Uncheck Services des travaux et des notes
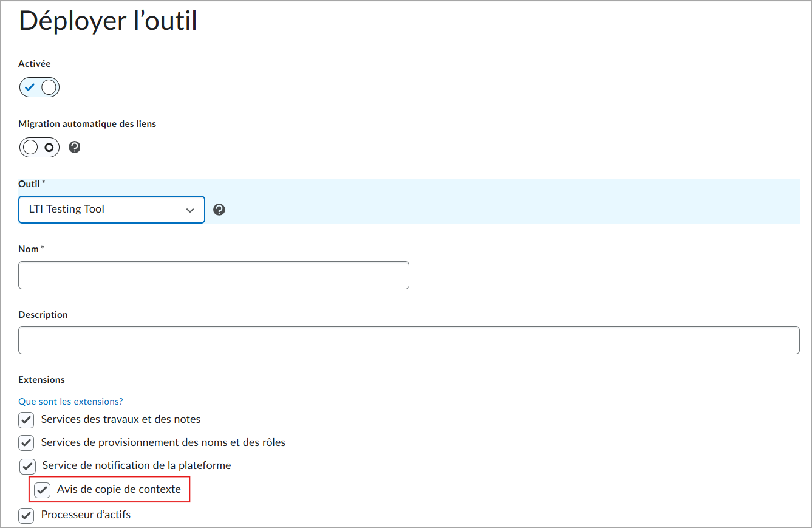The height and width of the screenshot is (528, 812). tap(27, 419)
